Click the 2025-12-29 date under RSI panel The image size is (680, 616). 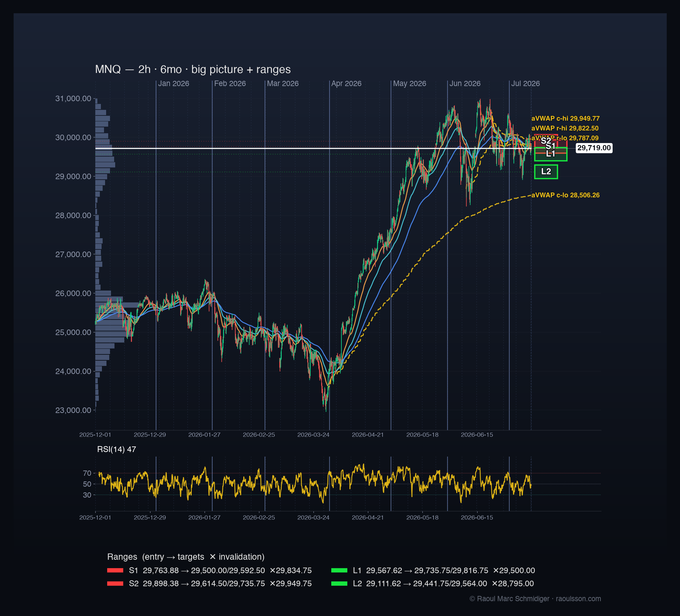[150, 518]
